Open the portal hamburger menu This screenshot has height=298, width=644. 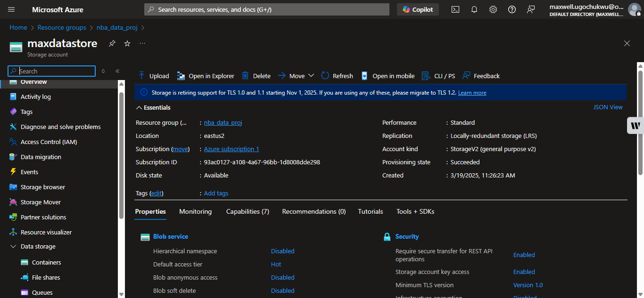pyautogui.click(x=12, y=9)
